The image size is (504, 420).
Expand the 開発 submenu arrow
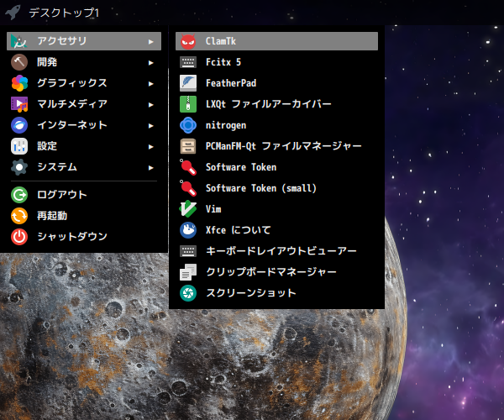pyautogui.click(x=150, y=62)
